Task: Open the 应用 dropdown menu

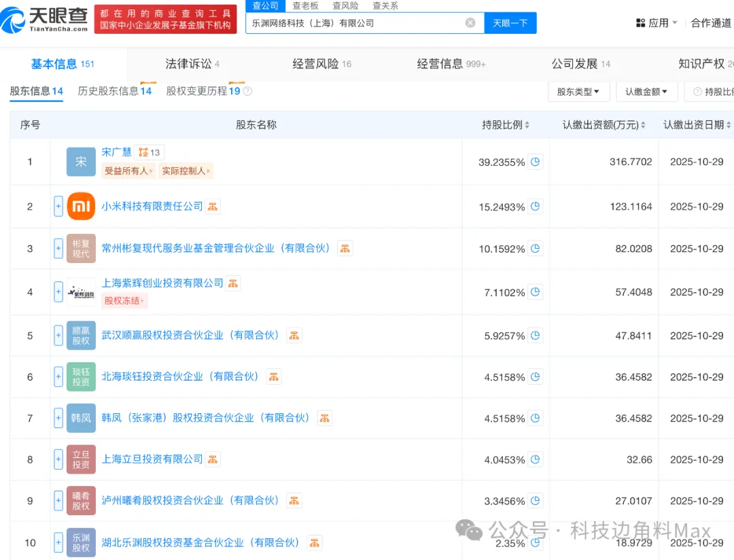Action: coord(657,23)
